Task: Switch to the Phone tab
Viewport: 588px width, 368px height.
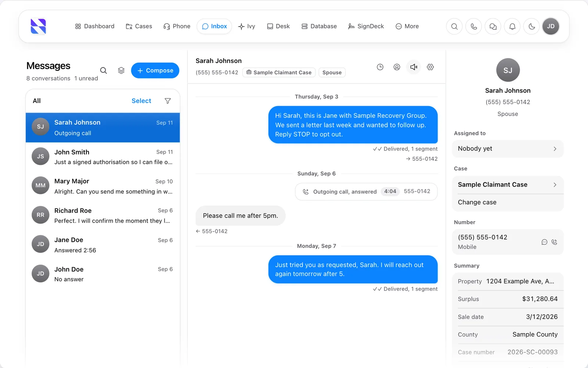Action: point(177,26)
